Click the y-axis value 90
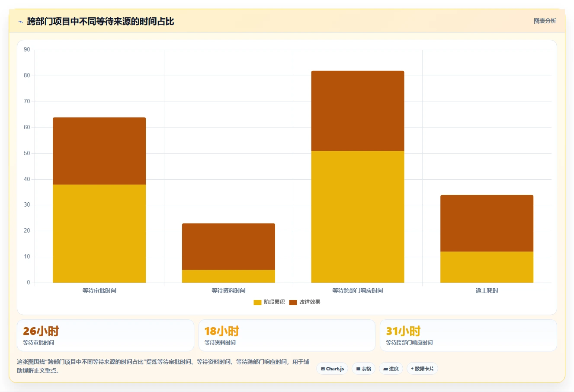The image size is (574, 392). (27, 50)
